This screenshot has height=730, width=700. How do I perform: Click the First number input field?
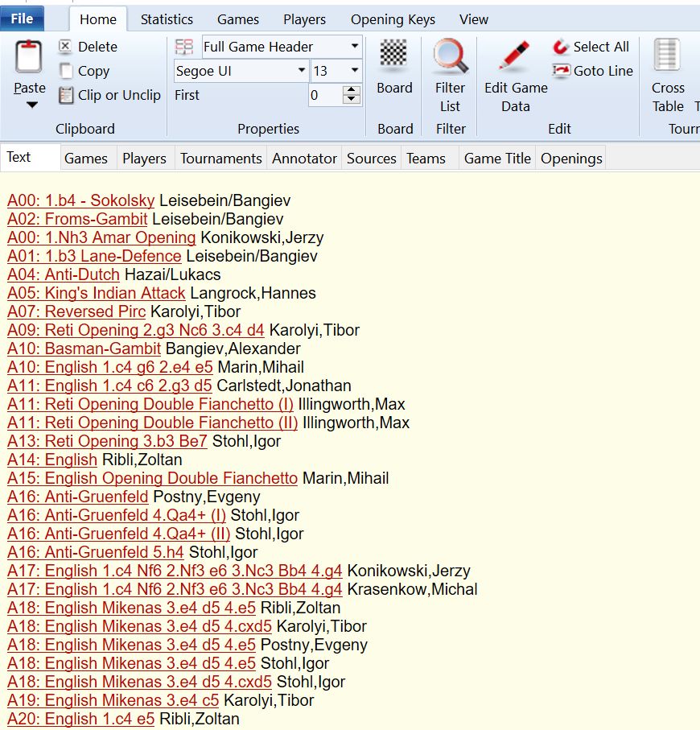tap(325, 95)
